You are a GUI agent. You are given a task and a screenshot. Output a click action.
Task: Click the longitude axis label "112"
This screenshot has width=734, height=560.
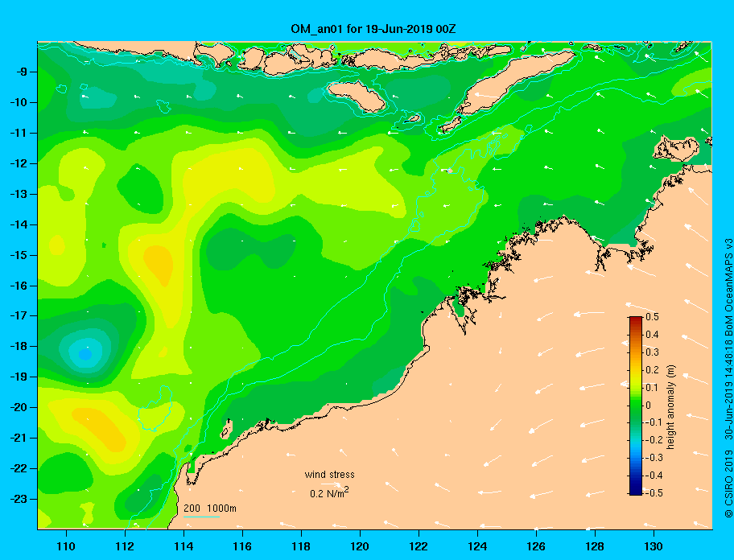(125, 546)
